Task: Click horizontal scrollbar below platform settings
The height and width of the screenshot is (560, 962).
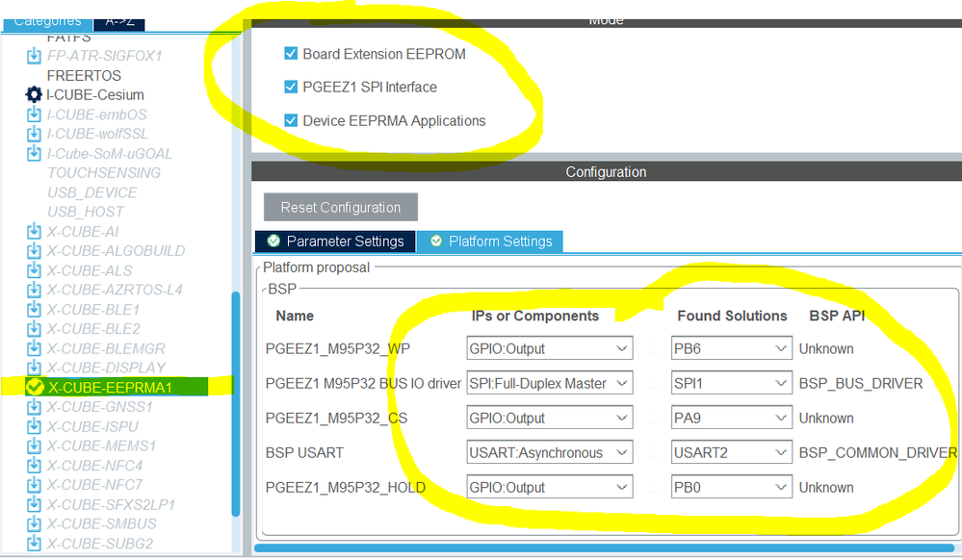Action: point(605,547)
